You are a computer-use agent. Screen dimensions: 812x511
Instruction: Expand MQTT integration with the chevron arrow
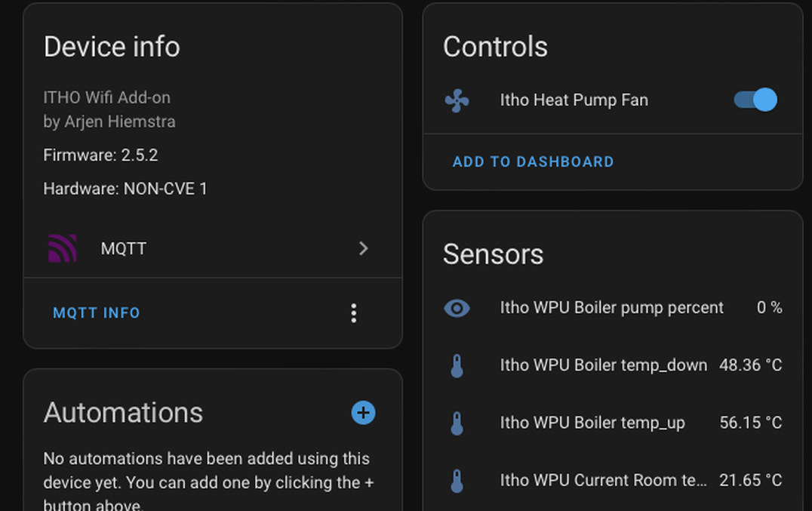coord(364,248)
